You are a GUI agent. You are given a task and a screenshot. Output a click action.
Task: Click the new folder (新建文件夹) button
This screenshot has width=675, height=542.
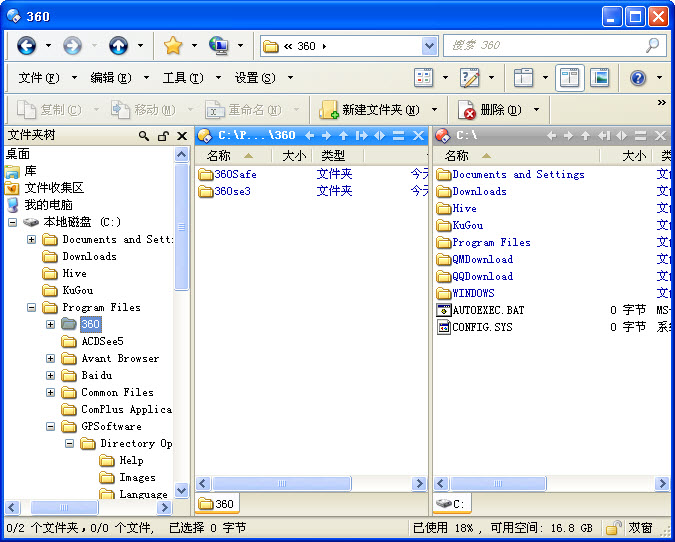pos(371,110)
